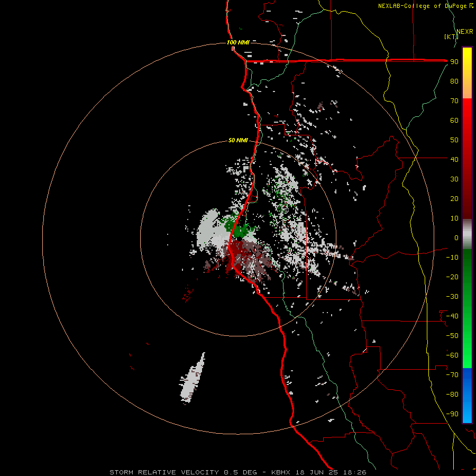This screenshot has height=476, width=476.
Task: Click the -40 value on the velocity scale
Action: pos(452,316)
